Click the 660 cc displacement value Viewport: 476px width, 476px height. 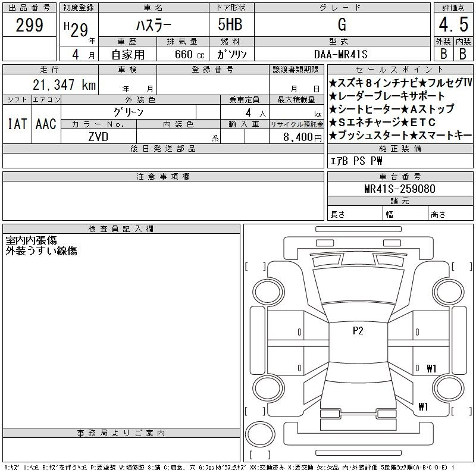[183, 54]
